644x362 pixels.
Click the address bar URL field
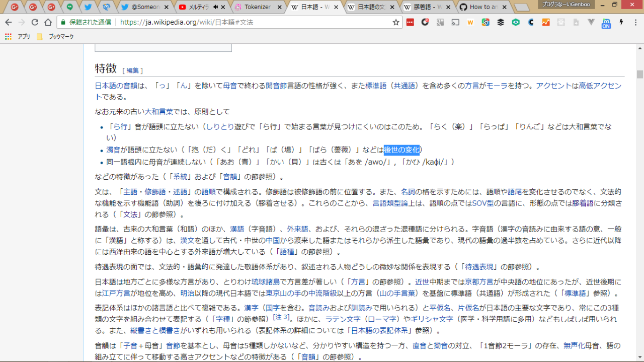pos(252,22)
